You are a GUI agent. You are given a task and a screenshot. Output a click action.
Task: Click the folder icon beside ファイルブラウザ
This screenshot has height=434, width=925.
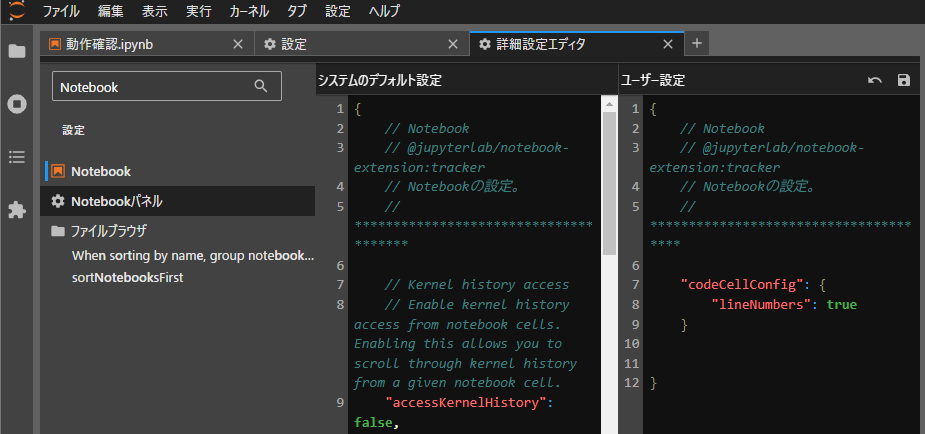click(57, 231)
